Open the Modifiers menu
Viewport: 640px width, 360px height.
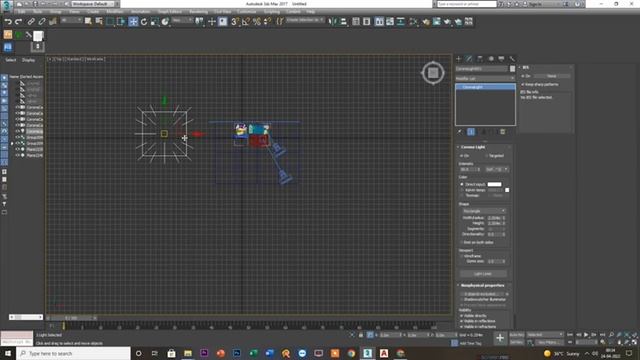tap(115, 11)
